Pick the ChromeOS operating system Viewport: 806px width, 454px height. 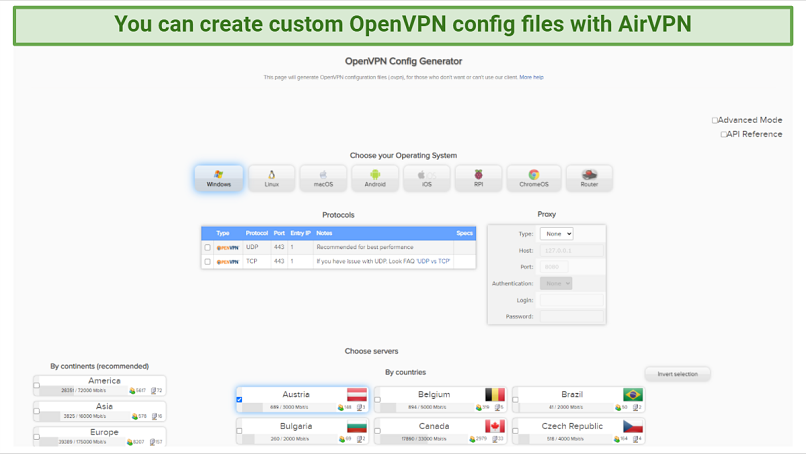click(x=534, y=178)
